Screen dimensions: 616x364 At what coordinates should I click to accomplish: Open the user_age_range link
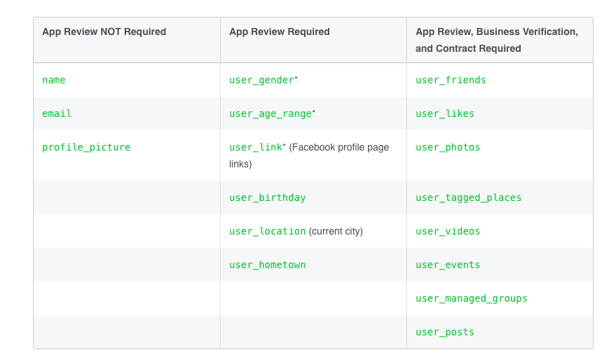271,113
